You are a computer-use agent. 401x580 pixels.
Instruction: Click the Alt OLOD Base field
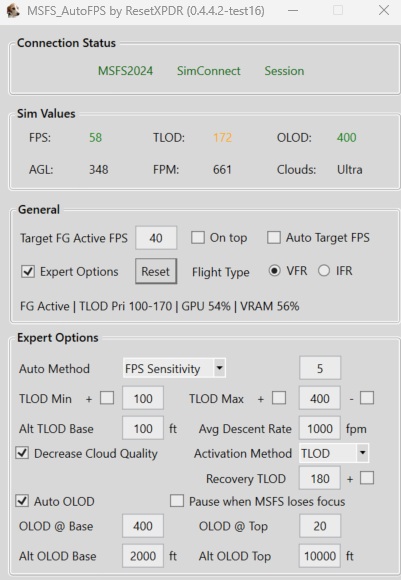[143, 556]
